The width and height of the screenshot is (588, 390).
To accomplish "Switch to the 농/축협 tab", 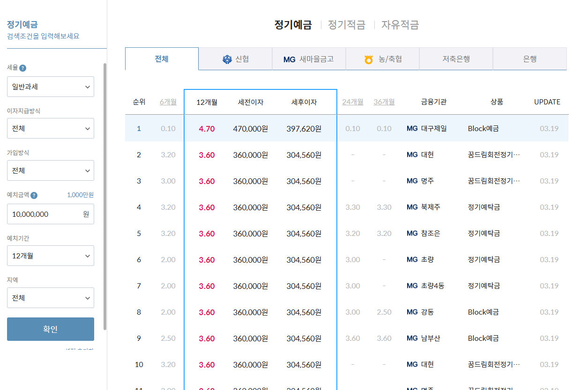I will point(382,59).
